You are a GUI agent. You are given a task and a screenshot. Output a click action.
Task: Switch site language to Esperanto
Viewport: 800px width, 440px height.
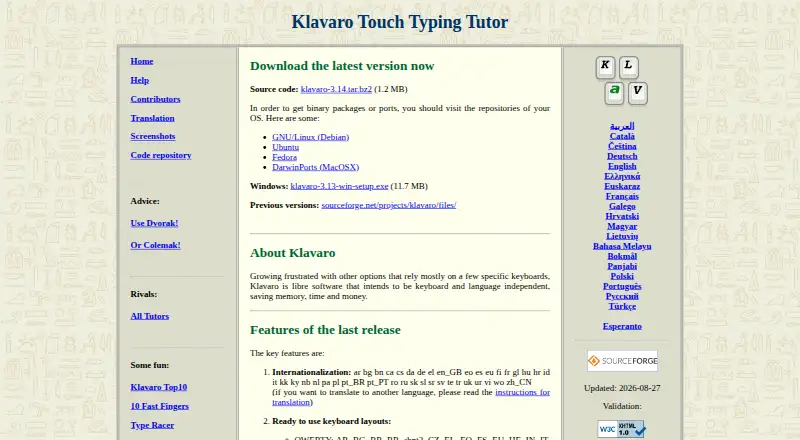tap(622, 326)
